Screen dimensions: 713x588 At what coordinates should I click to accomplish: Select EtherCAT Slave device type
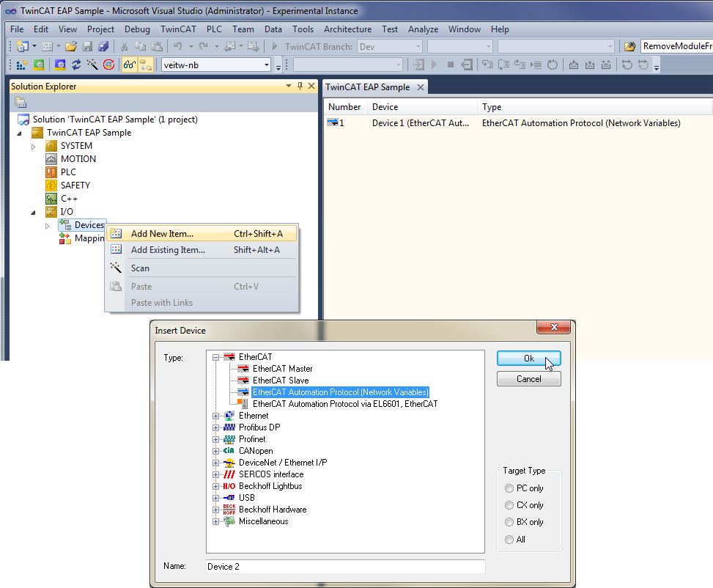pyautogui.click(x=281, y=381)
